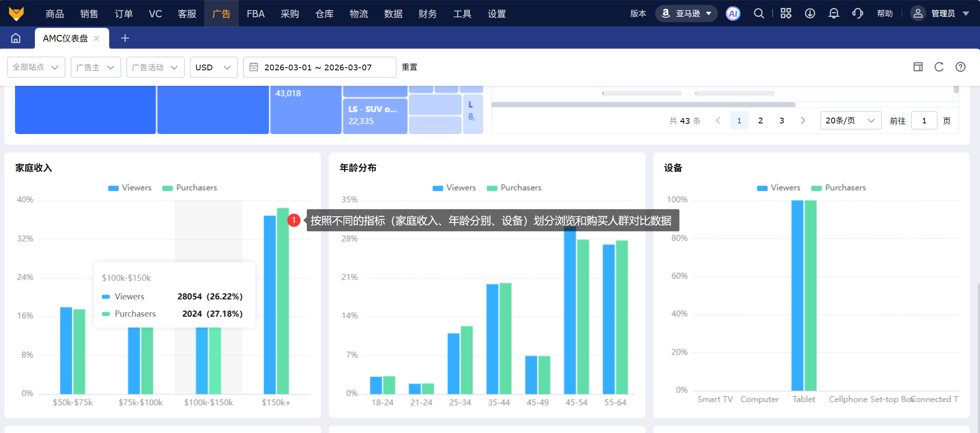Toggle Viewers legend in 设备 chart
Image resolution: width=980 pixels, height=433 pixels.
pos(778,188)
